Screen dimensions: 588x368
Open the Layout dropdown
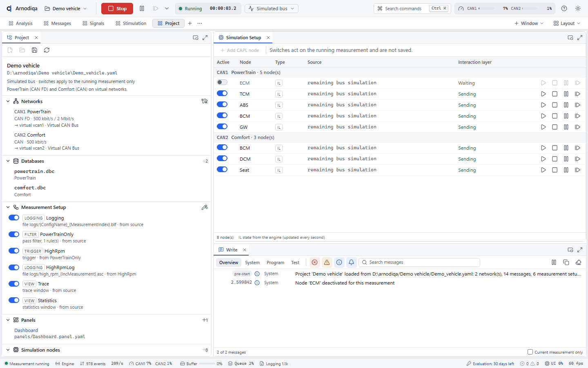click(x=567, y=23)
